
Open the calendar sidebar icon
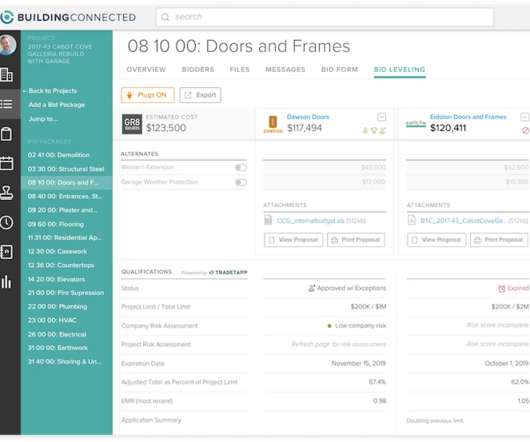click(x=7, y=163)
